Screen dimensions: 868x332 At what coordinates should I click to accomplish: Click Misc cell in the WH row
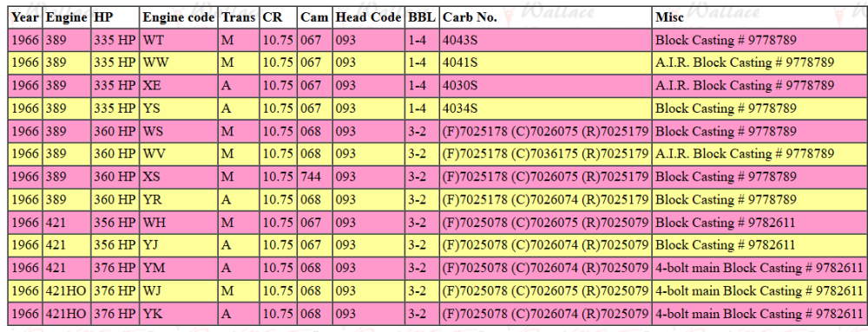pyautogui.click(x=759, y=223)
